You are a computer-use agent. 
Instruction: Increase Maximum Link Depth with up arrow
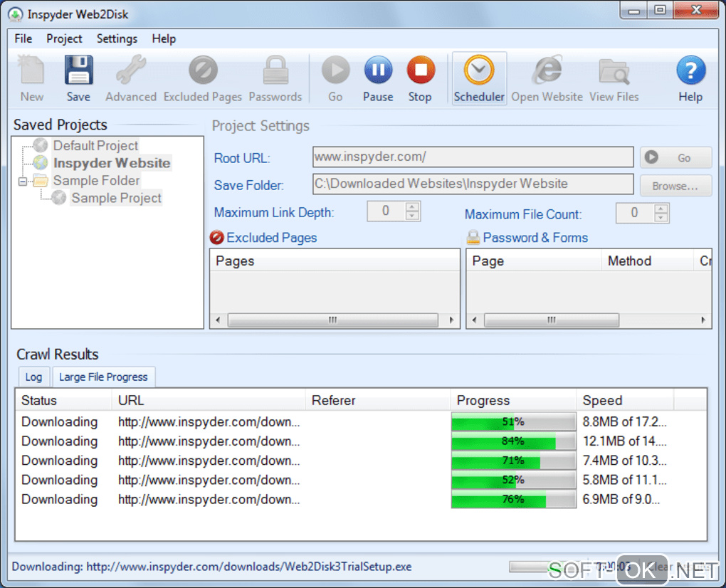[x=411, y=206]
